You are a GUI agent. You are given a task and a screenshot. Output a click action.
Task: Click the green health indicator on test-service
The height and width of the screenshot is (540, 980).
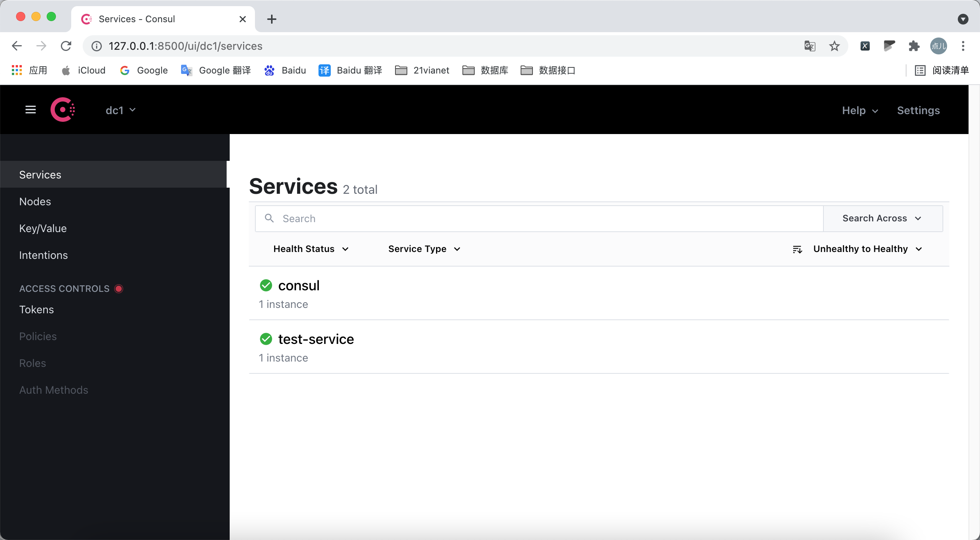[x=266, y=339]
